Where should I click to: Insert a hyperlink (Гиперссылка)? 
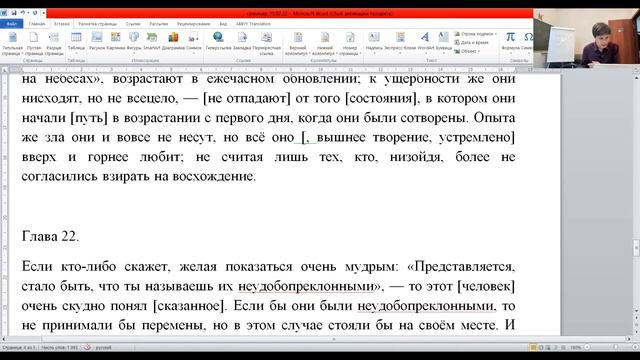click(218, 41)
